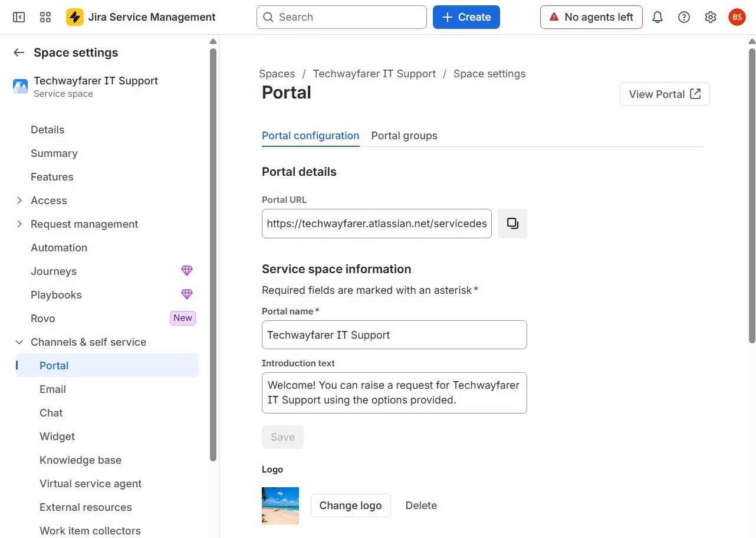This screenshot has width=756, height=538.
Task: Click the Jira Service Management lightning logo
Action: click(75, 17)
